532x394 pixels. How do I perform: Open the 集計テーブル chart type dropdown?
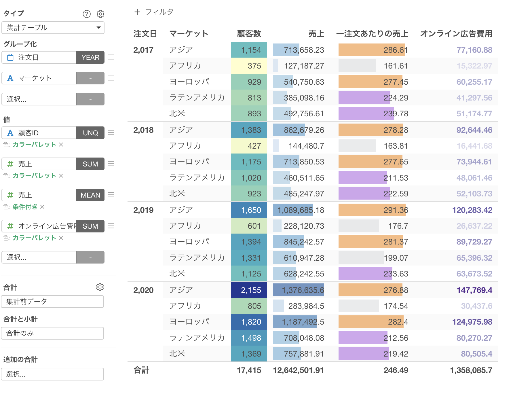(53, 28)
